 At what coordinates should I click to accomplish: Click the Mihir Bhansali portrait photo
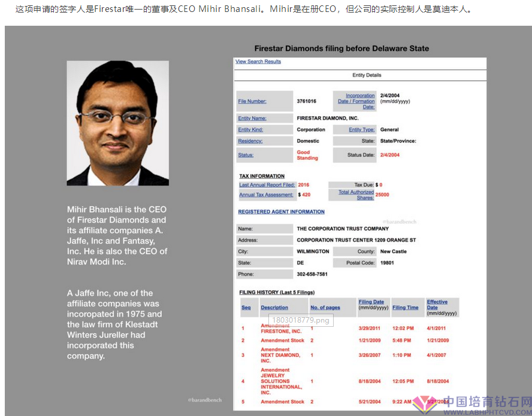pyautogui.click(x=118, y=123)
